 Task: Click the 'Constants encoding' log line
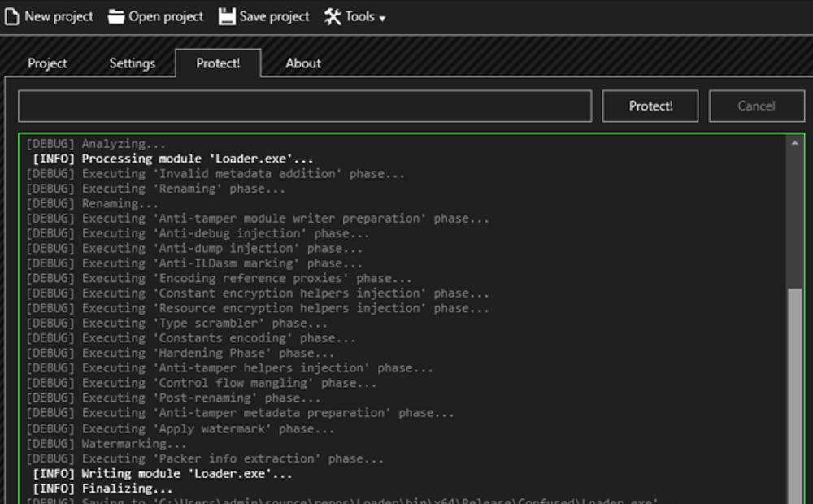(191, 339)
